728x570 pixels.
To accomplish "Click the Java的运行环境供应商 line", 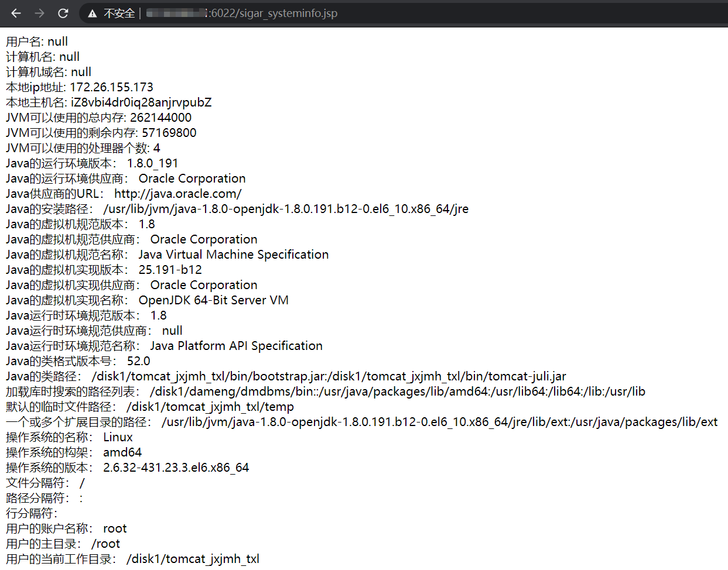I will 126,178.
